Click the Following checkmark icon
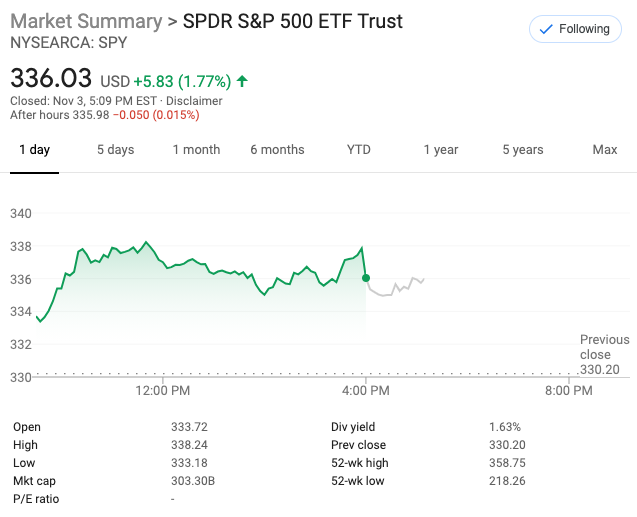Viewport: 637px width, 517px height. coord(545,29)
